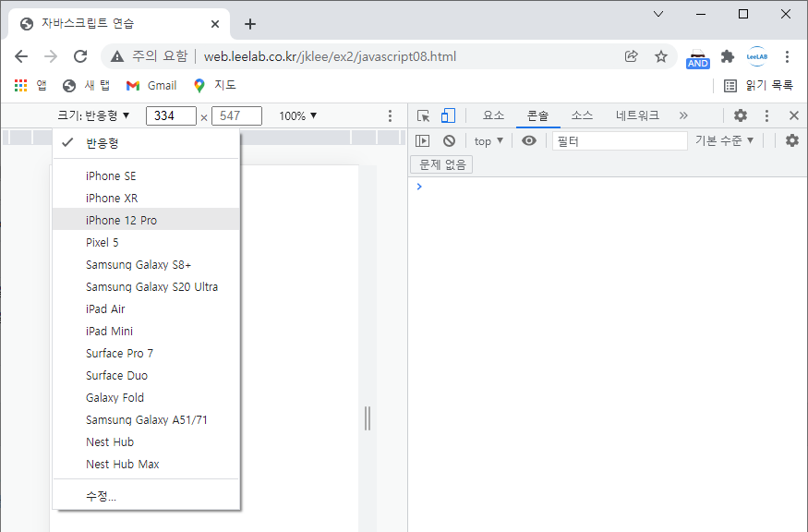Click the not-secure warning icon
The image size is (808, 532).
[x=117, y=56]
